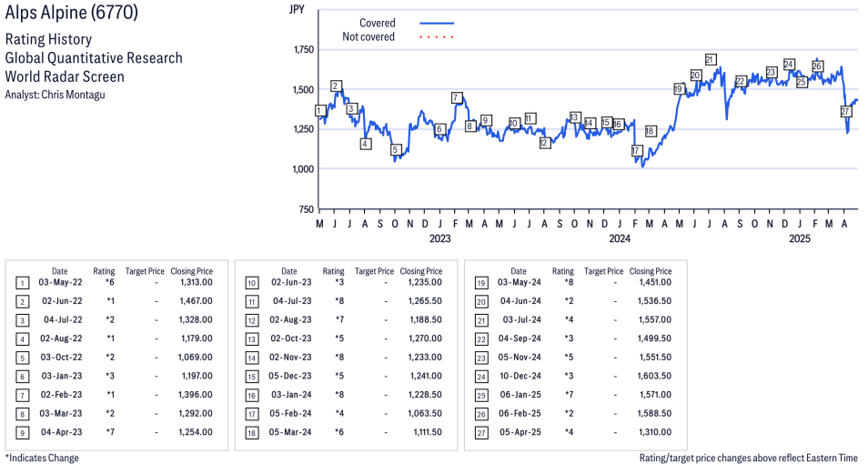The width and height of the screenshot is (868, 464).
Task: Select chart marker 18 on the price chart
Action: [x=650, y=131]
